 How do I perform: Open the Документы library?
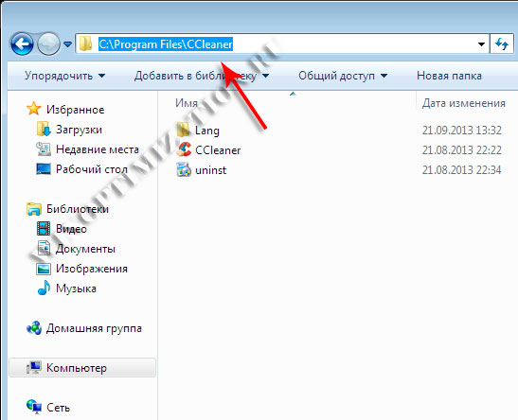[x=85, y=249]
